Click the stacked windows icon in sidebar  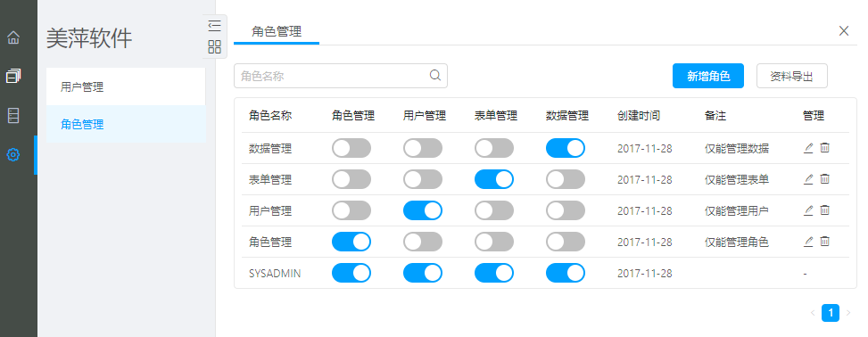click(x=13, y=76)
